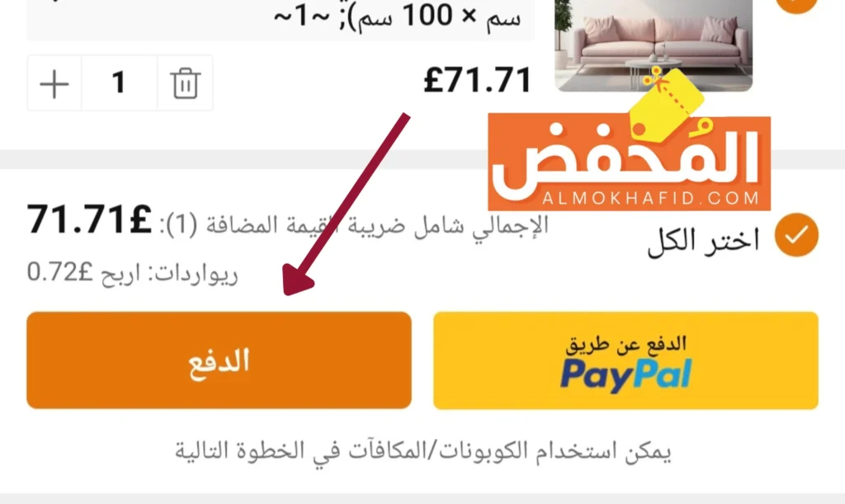Open the ريواردات اربح 0.72£ rewards line
This screenshot has height=504, width=845.
coord(133,272)
